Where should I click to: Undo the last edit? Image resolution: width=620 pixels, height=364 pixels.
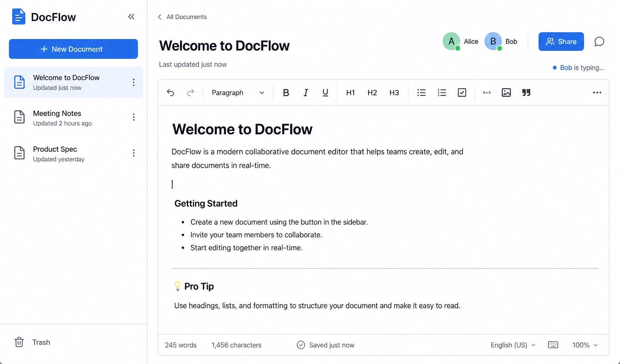170,92
